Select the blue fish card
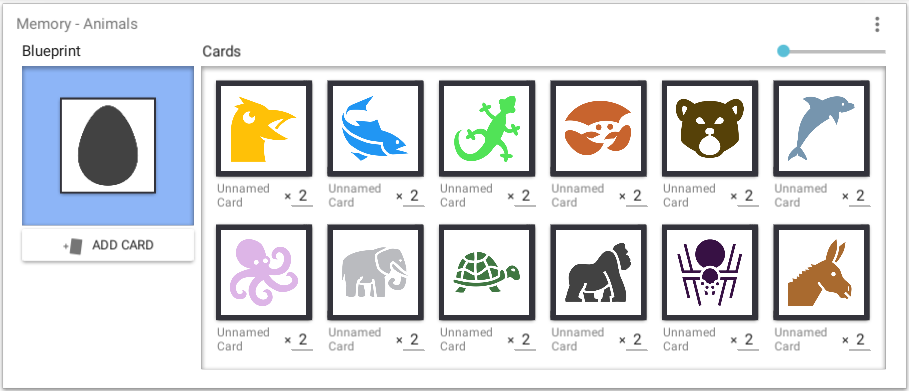The width and height of the screenshot is (909, 391). tap(375, 129)
